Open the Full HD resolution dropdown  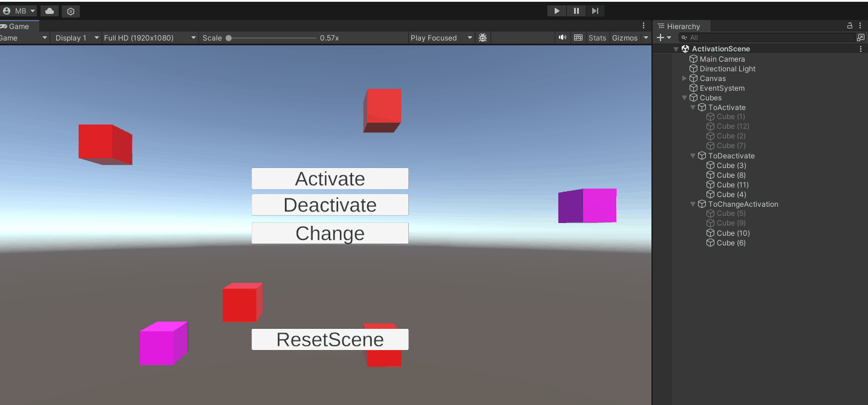click(150, 37)
